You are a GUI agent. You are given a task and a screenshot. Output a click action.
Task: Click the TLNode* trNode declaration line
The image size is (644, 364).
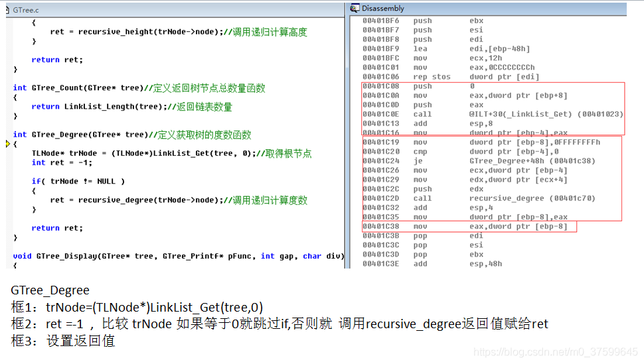point(172,153)
